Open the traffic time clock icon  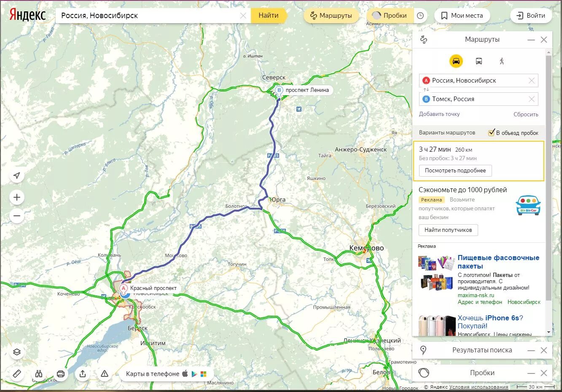tap(420, 16)
